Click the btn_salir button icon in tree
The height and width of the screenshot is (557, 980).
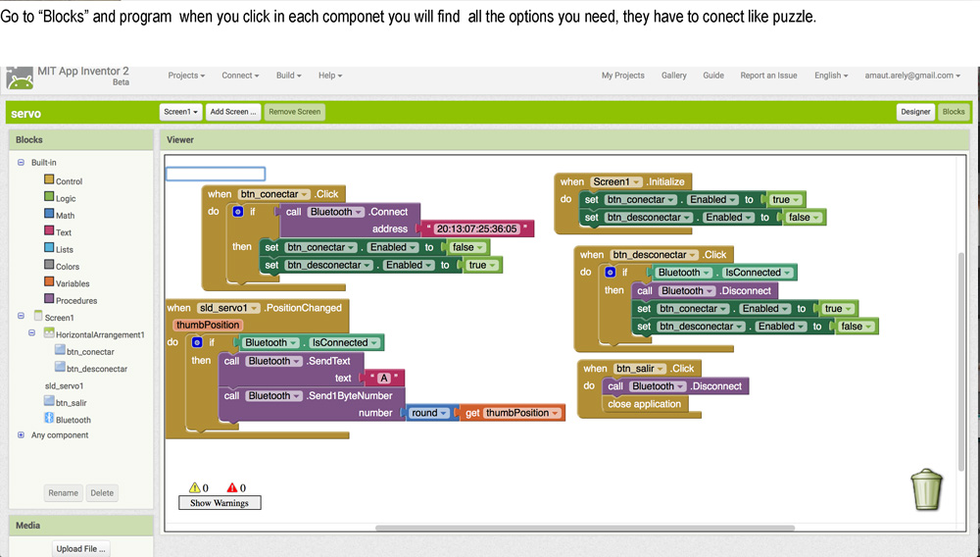pyautogui.click(x=49, y=401)
